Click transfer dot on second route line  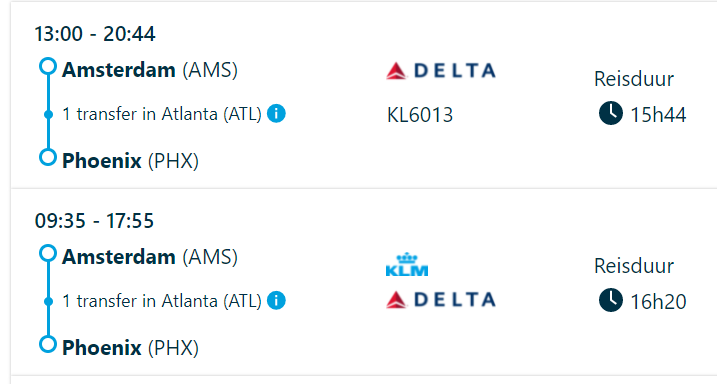[48, 301]
